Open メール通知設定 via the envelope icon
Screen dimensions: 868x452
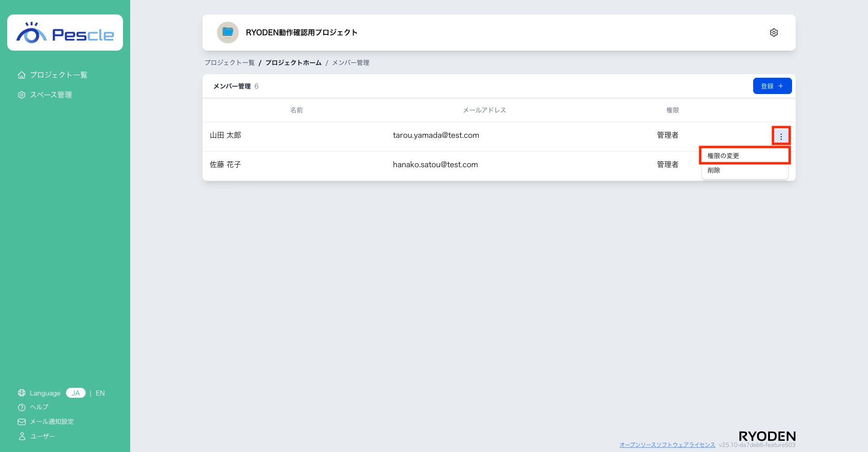click(x=21, y=422)
